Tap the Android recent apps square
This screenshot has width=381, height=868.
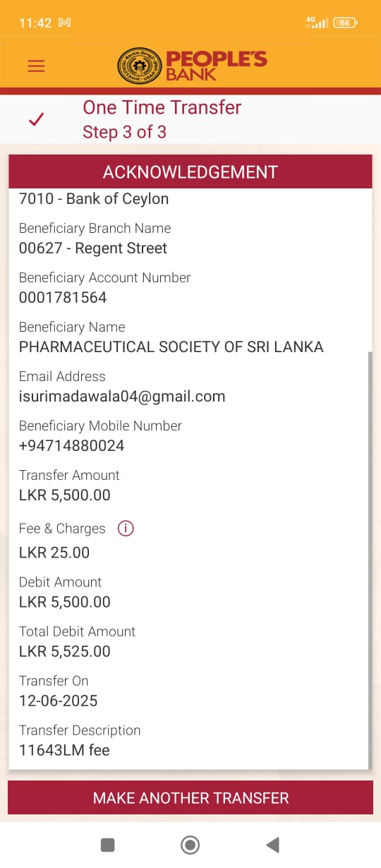click(107, 845)
